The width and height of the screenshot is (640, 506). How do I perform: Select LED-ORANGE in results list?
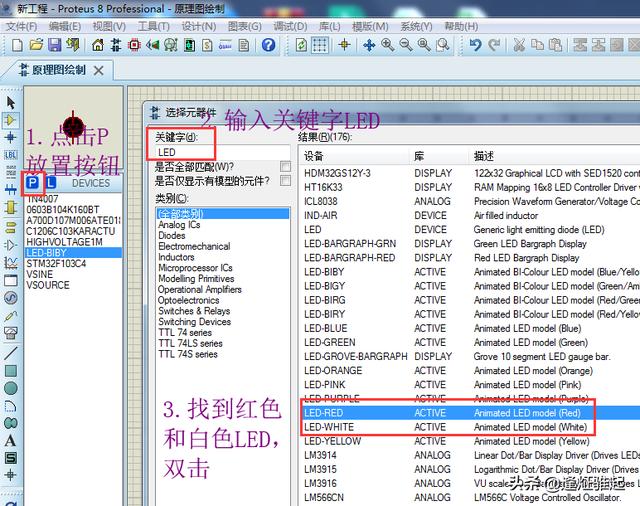point(469,371)
